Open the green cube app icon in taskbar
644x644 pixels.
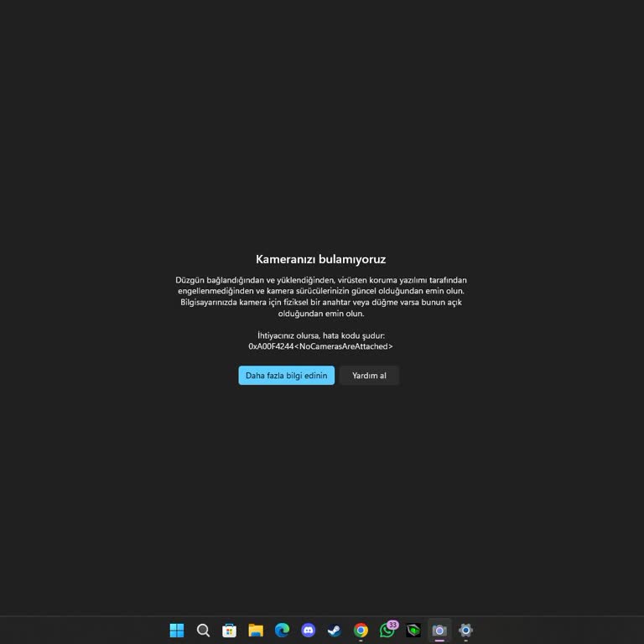(413, 630)
